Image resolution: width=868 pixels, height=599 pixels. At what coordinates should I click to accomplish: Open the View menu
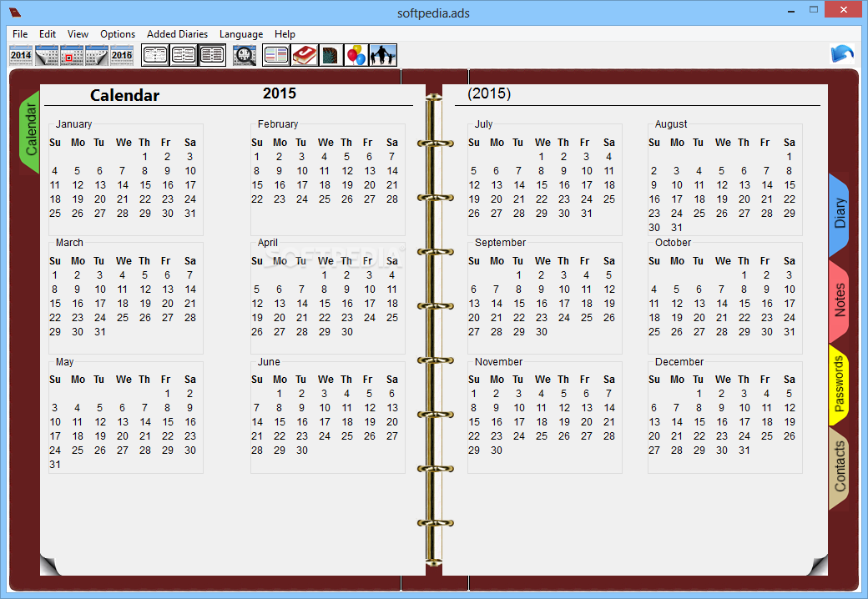(x=78, y=33)
